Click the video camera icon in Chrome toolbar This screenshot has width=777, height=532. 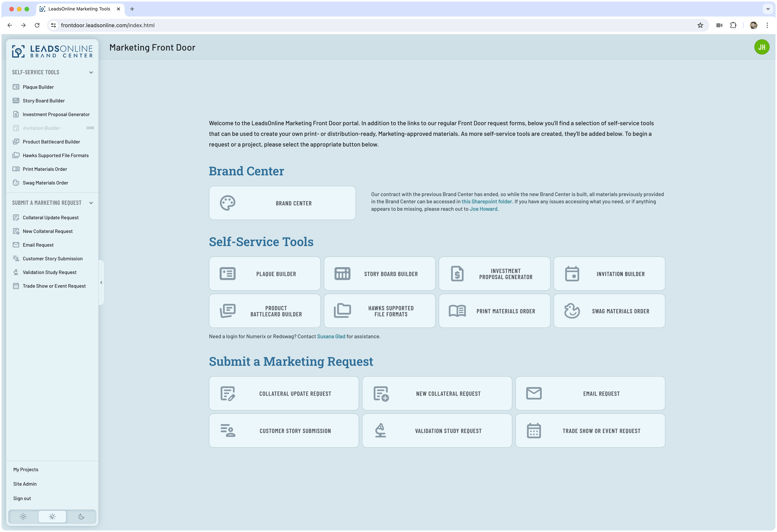click(720, 25)
